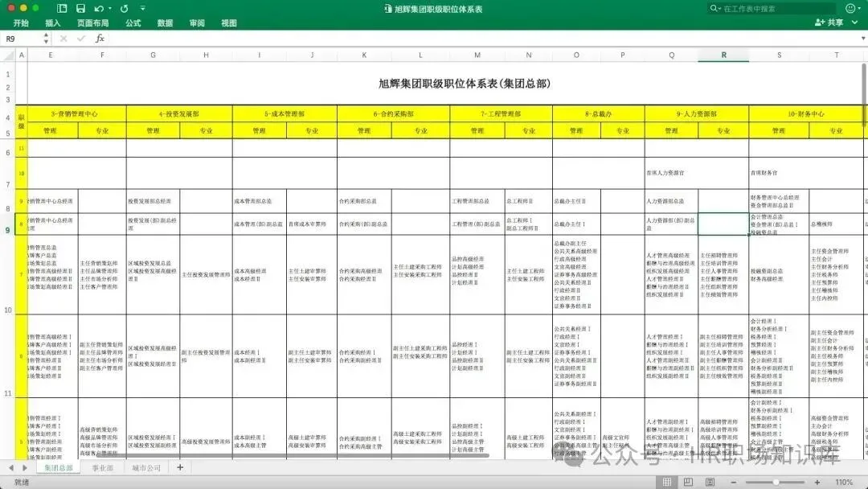Image resolution: width=868 pixels, height=489 pixels.
Task: Select row 10 header
Action: click(8, 275)
